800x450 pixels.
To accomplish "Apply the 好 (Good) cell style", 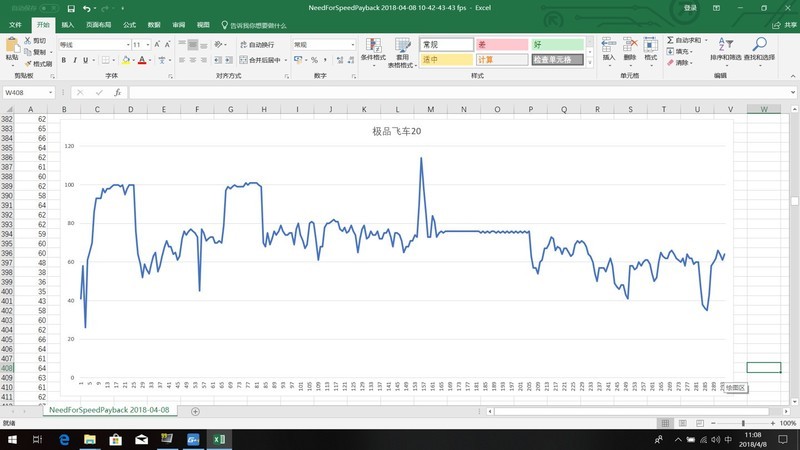I will [x=558, y=45].
